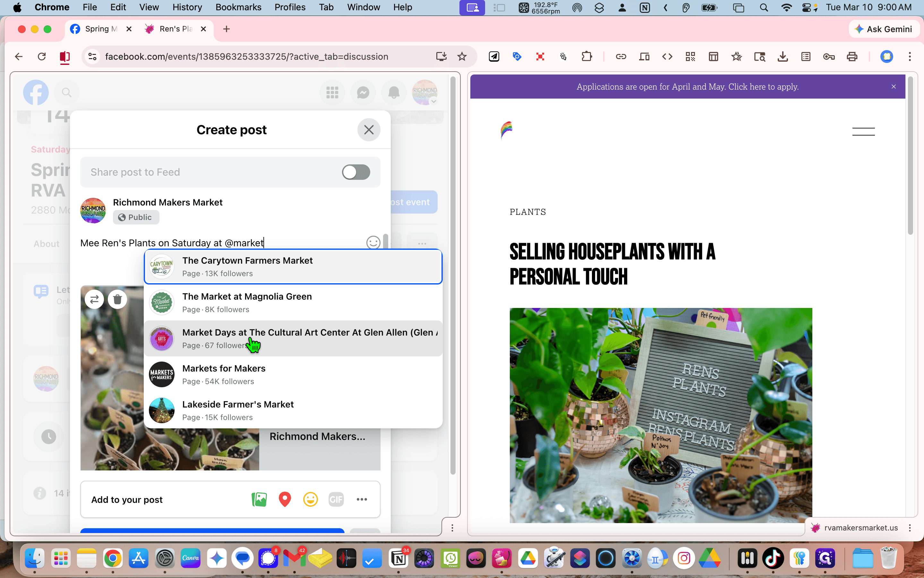Open the Facebook menu grid

pos(332,92)
